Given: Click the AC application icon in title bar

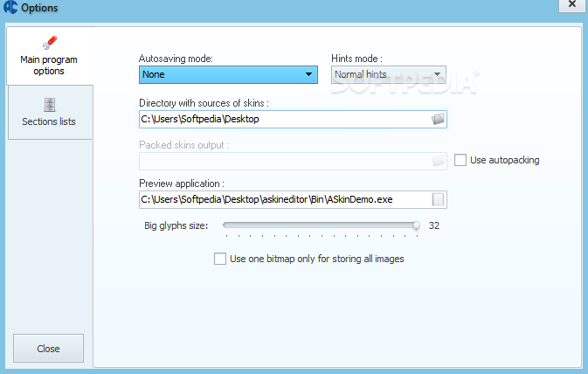Looking at the screenshot, I should pos(10,7).
